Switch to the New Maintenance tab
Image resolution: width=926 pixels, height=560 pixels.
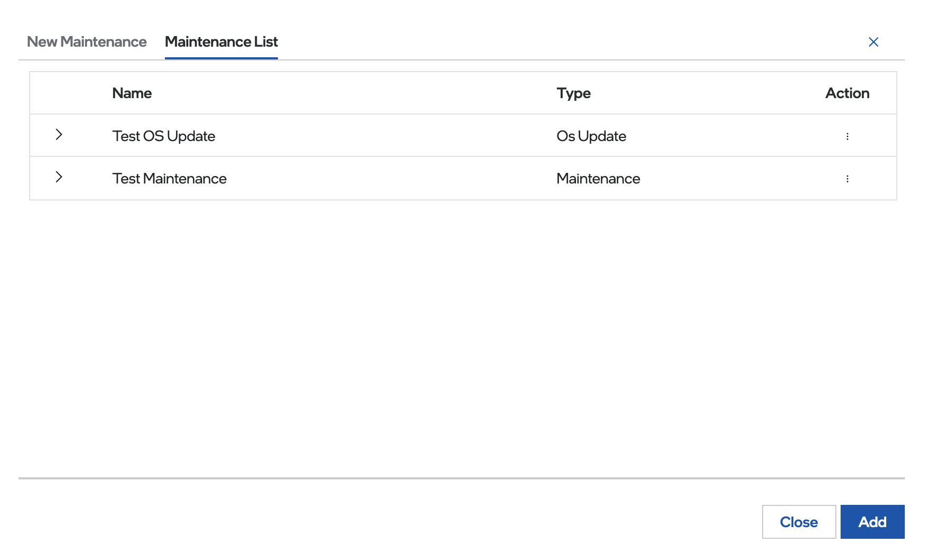pos(87,42)
